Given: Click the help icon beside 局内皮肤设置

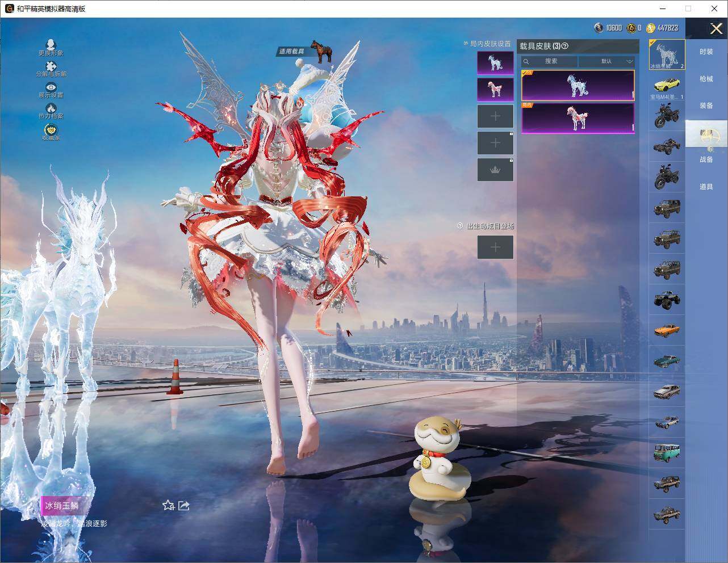Looking at the screenshot, I should (x=466, y=43).
